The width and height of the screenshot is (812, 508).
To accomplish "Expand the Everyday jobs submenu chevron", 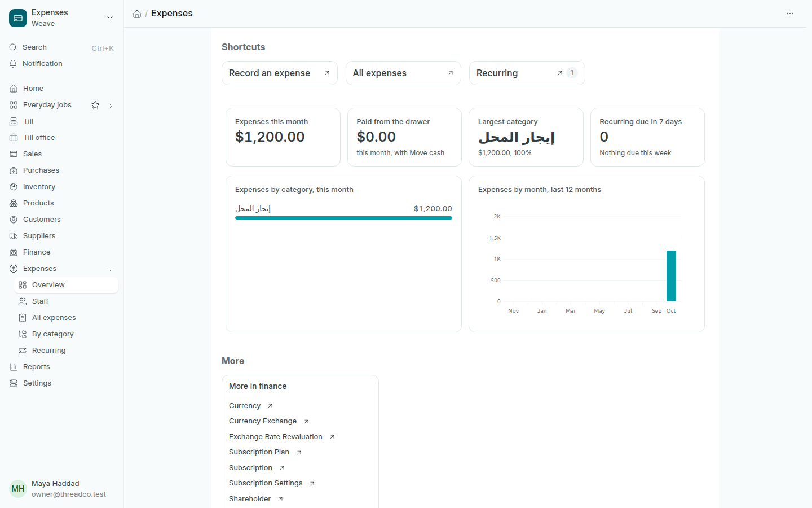I will (111, 106).
